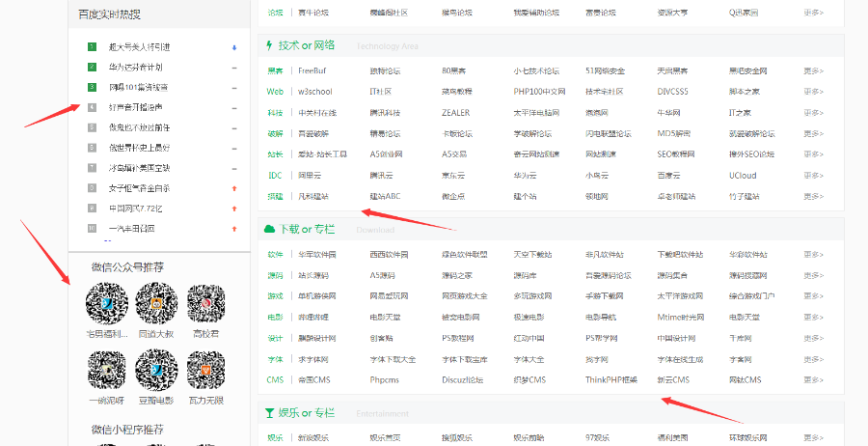868x446 pixels.
Task: Open the 织梦CMS link
Action: pos(529,380)
